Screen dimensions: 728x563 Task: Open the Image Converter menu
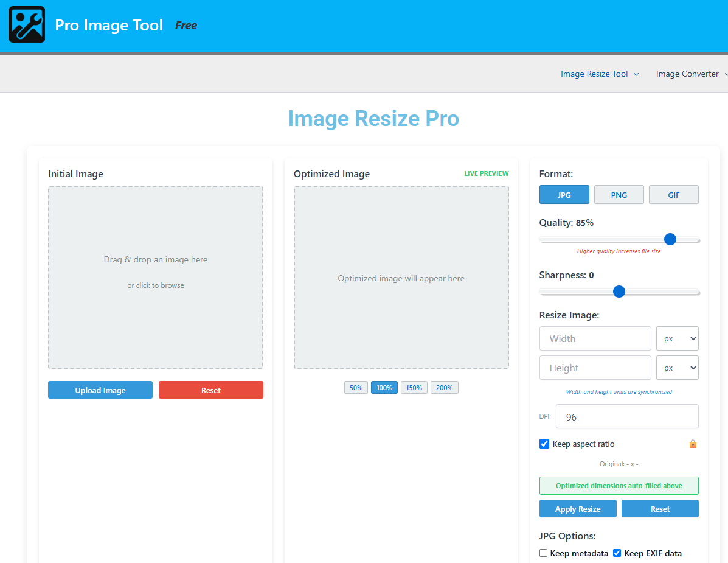pos(691,74)
